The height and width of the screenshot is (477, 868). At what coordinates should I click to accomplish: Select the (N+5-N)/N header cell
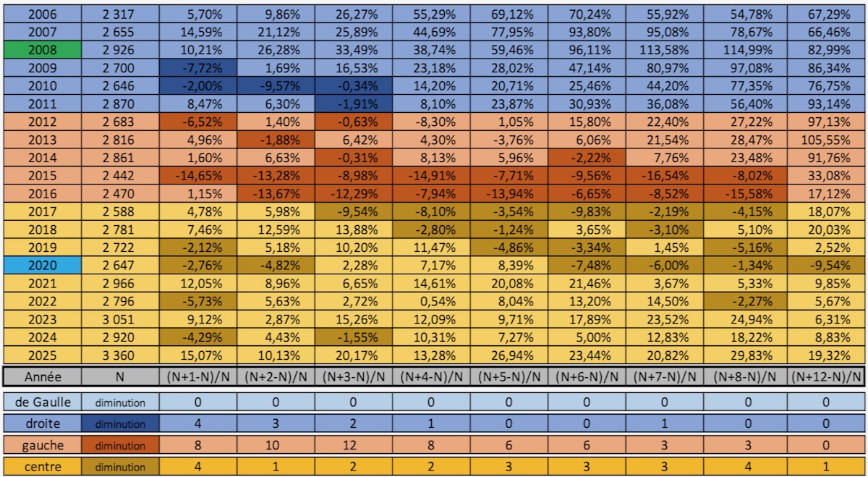point(509,376)
